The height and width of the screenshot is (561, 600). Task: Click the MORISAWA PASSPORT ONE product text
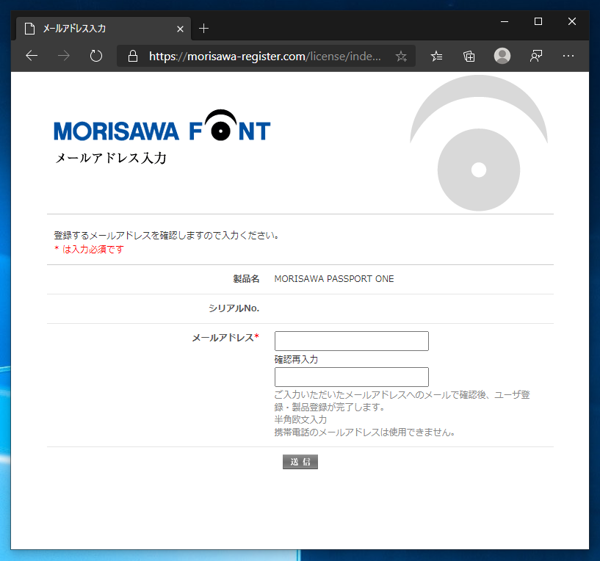pyautogui.click(x=334, y=279)
